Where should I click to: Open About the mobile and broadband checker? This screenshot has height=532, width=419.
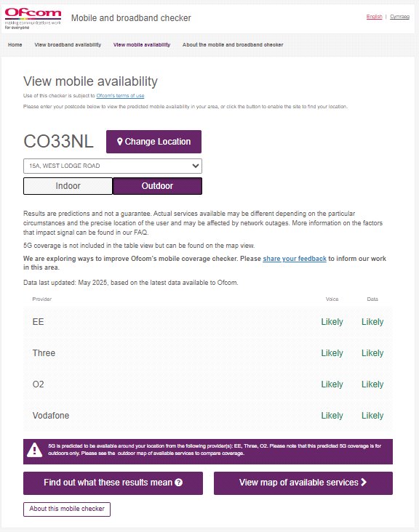233,45
